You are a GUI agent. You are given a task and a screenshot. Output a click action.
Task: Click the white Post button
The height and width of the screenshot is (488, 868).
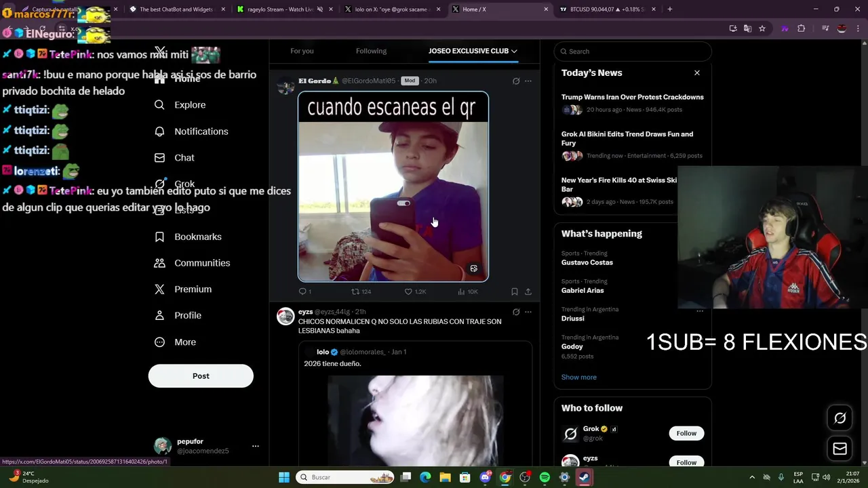pyautogui.click(x=201, y=376)
